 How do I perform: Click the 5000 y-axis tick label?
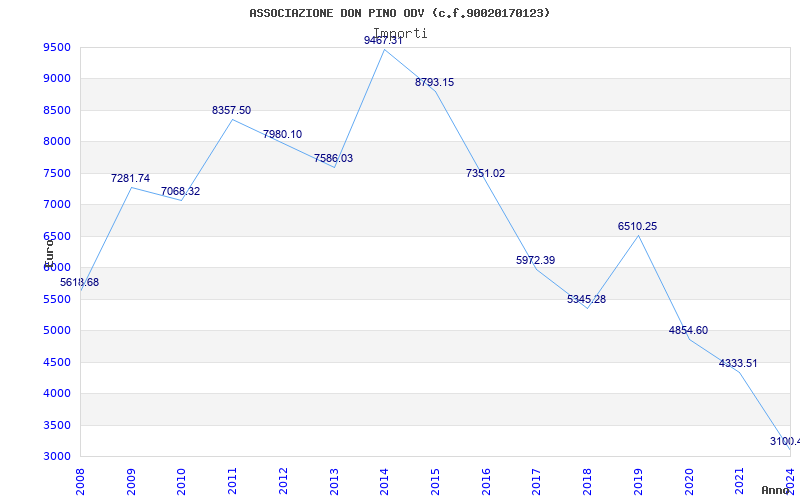(57, 331)
